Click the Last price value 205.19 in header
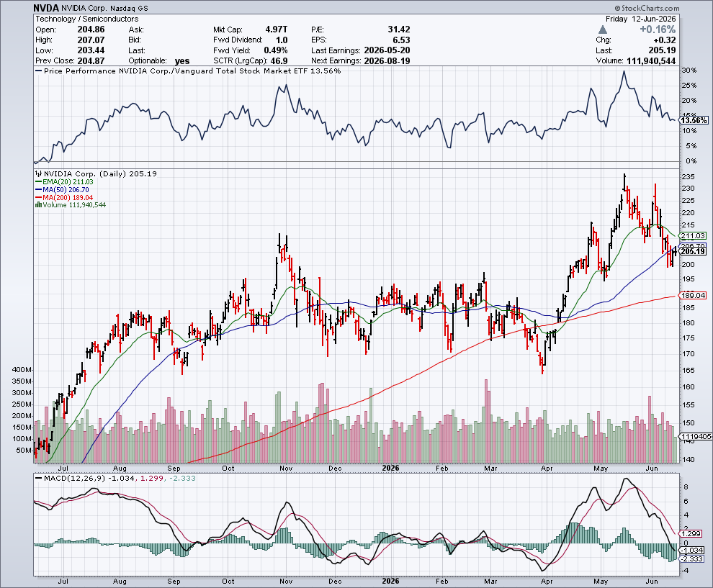Viewport: 713px width, 588px height. pyautogui.click(x=662, y=50)
